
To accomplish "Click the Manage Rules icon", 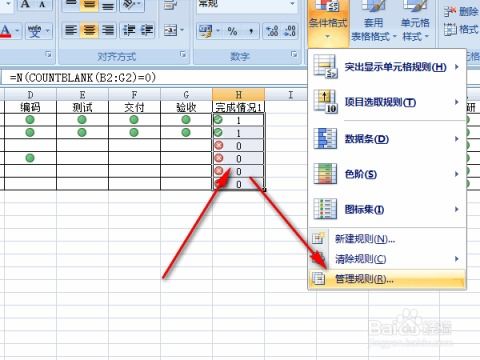I will point(318,278).
